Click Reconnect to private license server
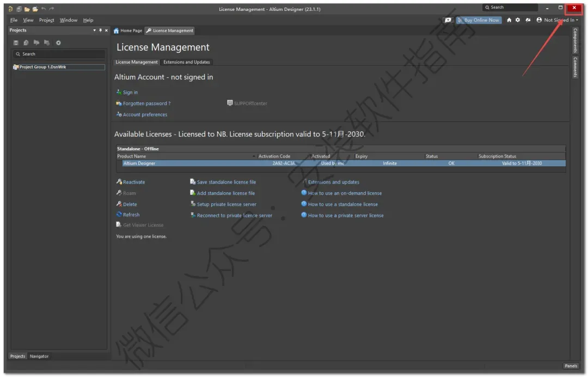Screen dimensions: 588x377 pos(234,216)
